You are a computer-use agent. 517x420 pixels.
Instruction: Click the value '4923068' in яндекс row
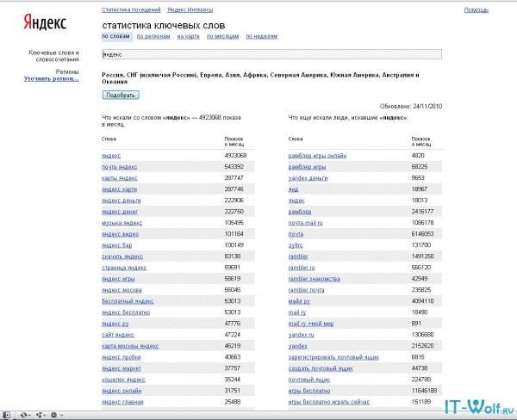point(235,156)
